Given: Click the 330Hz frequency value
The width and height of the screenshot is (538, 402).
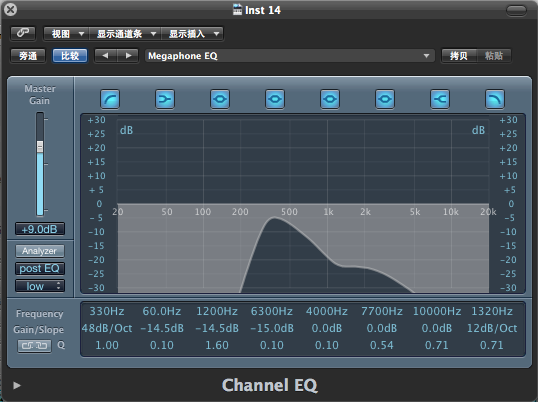Looking at the screenshot, I should [107, 311].
